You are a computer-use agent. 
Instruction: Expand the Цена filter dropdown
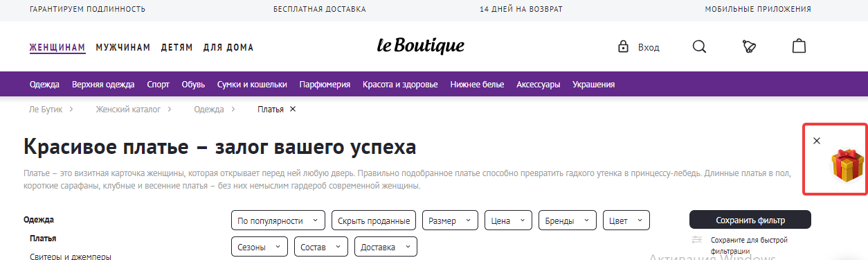point(508,220)
